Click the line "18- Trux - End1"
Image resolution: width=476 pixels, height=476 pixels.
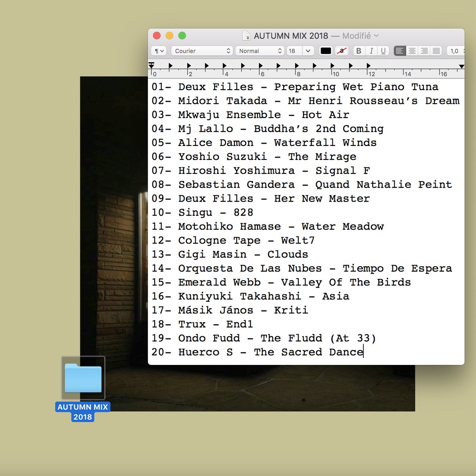pos(202,324)
